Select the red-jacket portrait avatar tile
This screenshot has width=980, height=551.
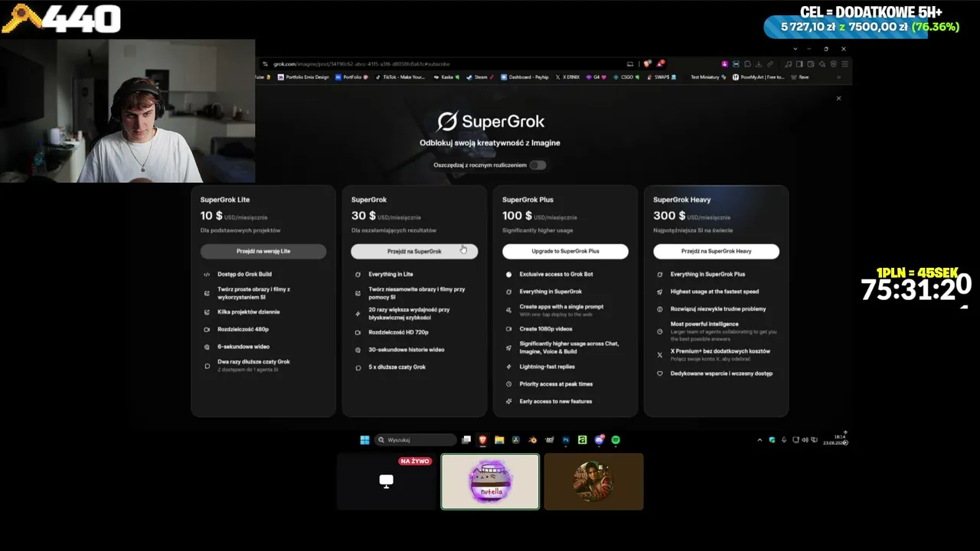[x=594, y=481]
